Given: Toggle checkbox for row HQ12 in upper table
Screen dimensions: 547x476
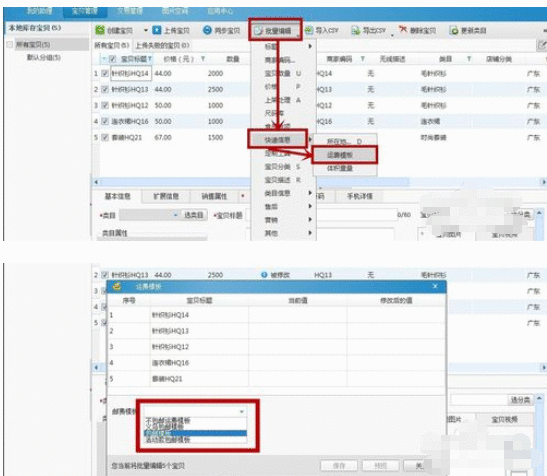Looking at the screenshot, I should coord(105,105).
